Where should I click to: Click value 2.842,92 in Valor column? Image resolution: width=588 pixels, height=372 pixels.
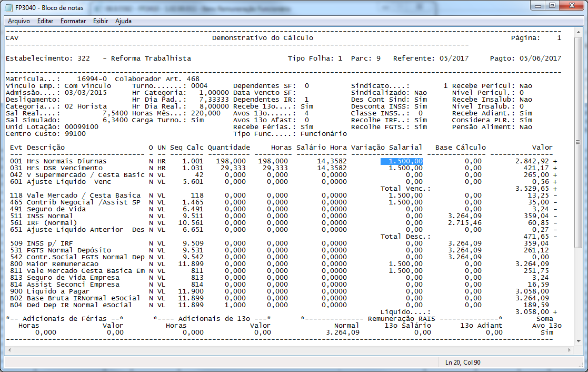tap(532, 161)
